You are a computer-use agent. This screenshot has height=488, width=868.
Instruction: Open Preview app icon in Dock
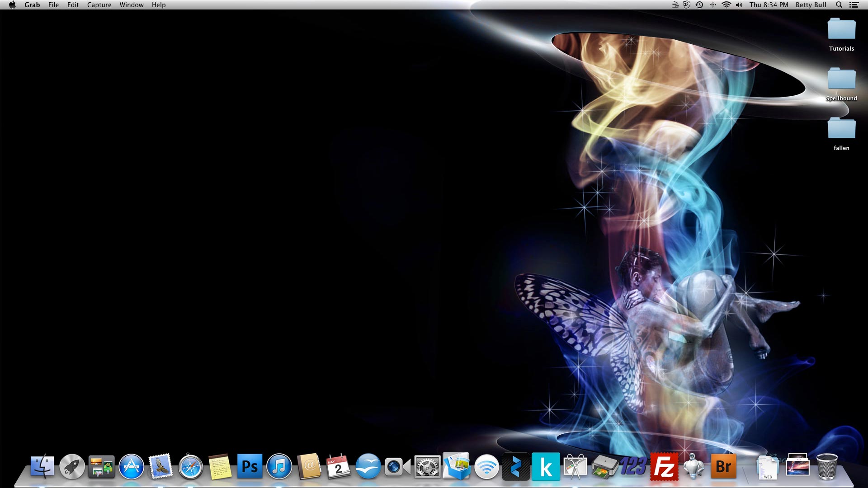click(457, 466)
